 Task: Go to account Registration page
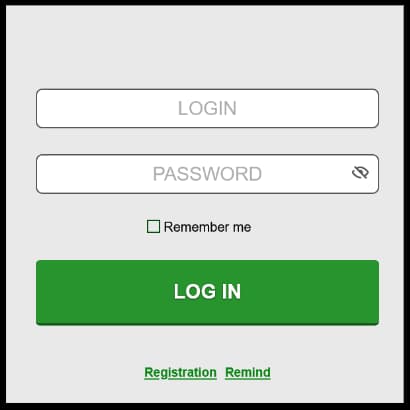(x=180, y=372)
